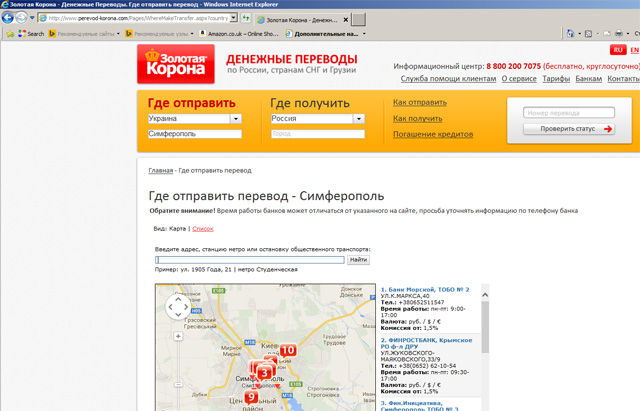640x411 pixels.
Task: Open the Украина country dropdown
Action: 236,119
